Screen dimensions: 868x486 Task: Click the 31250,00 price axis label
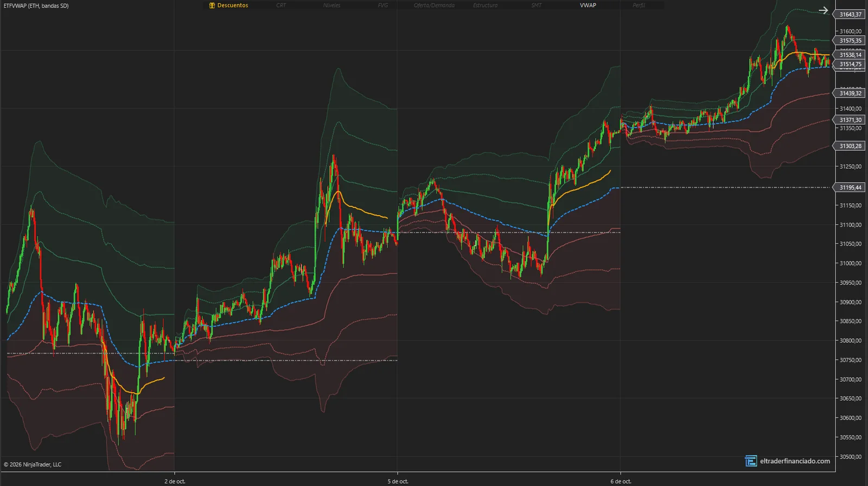[850, 167]
